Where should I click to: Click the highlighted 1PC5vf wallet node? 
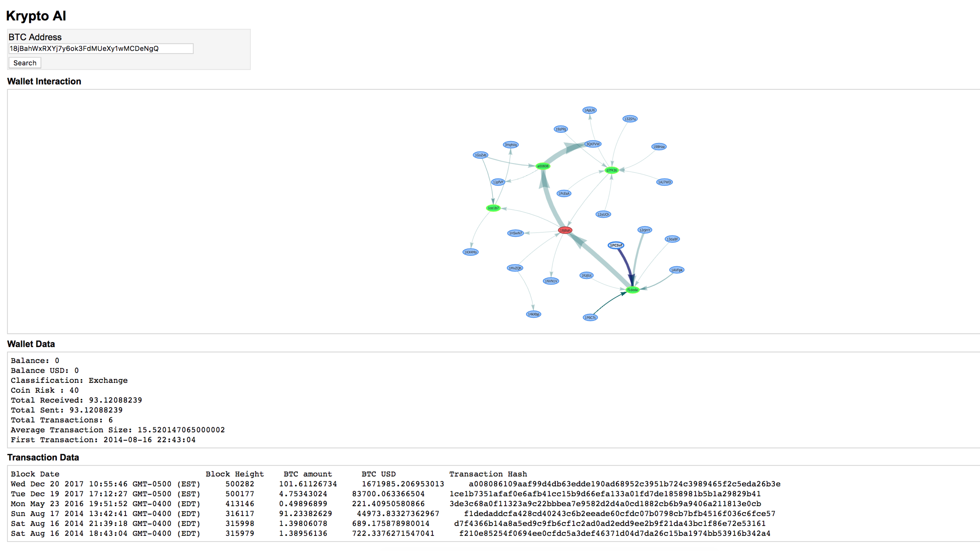[x=616, y=245]
